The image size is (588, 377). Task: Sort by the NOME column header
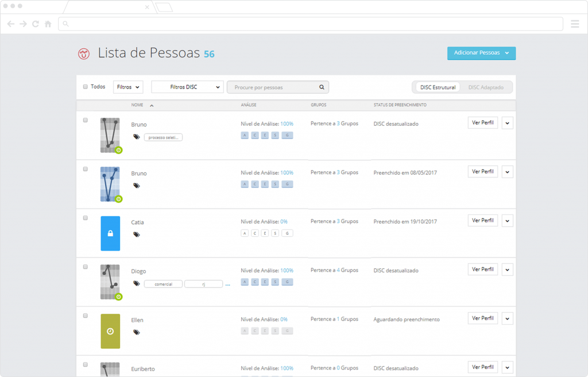click(x=137, y=105)
